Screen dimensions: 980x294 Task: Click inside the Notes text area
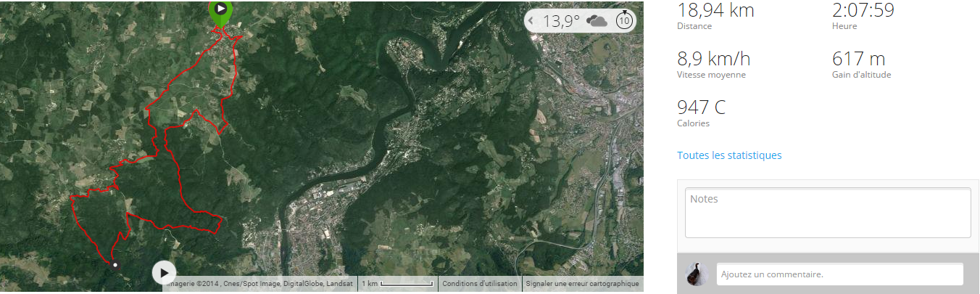[x=828, y=213]
